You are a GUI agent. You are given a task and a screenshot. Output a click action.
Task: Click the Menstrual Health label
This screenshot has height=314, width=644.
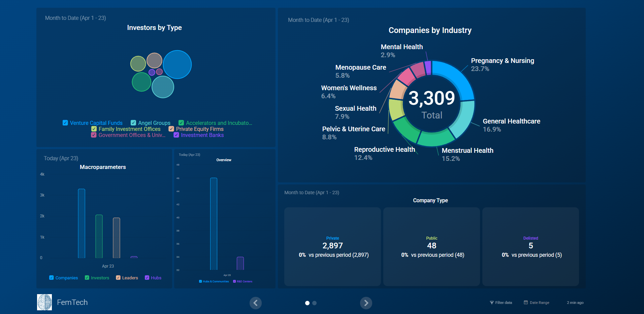[x=467, y=150]
